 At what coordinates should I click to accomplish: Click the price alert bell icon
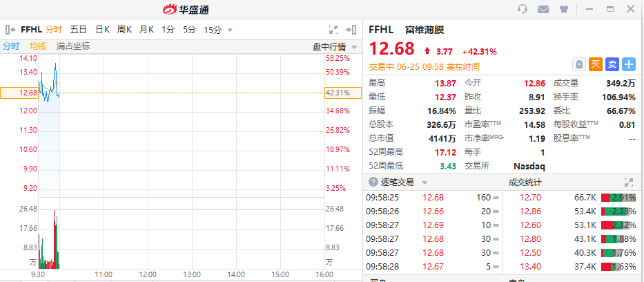579,64
